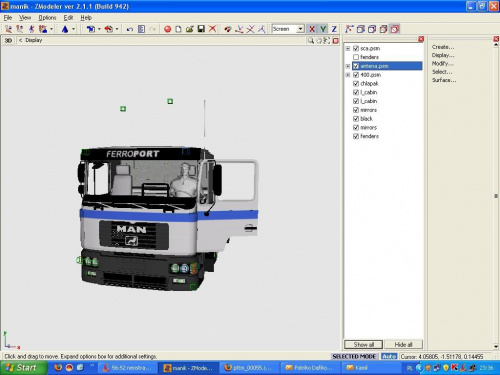
Task: Undo the last action
Action: point(130,29)
